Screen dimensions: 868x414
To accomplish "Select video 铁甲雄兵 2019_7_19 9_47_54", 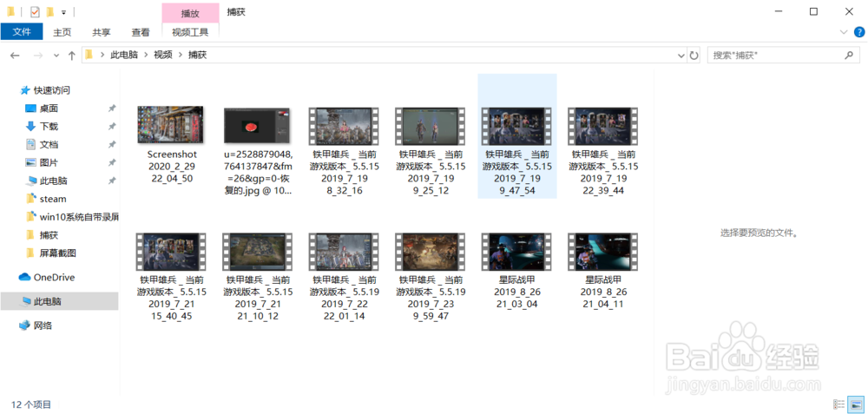I will pos(517,127).
